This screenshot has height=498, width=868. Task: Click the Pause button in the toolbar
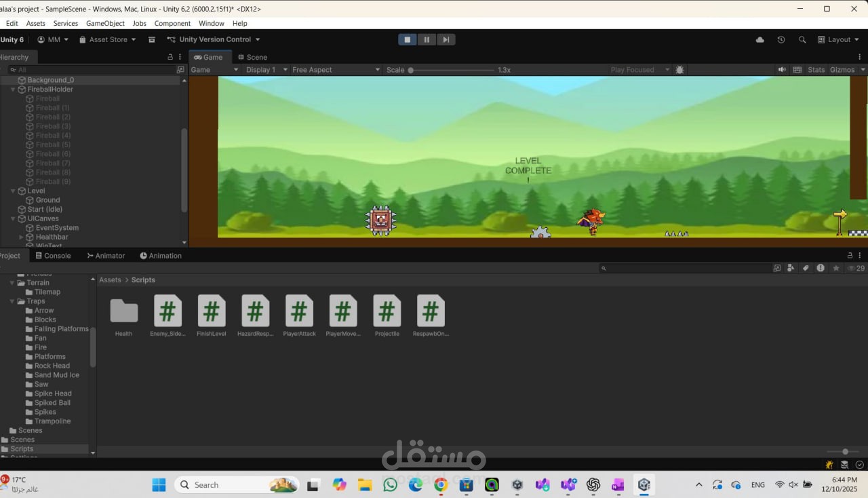tap(427, 39)
